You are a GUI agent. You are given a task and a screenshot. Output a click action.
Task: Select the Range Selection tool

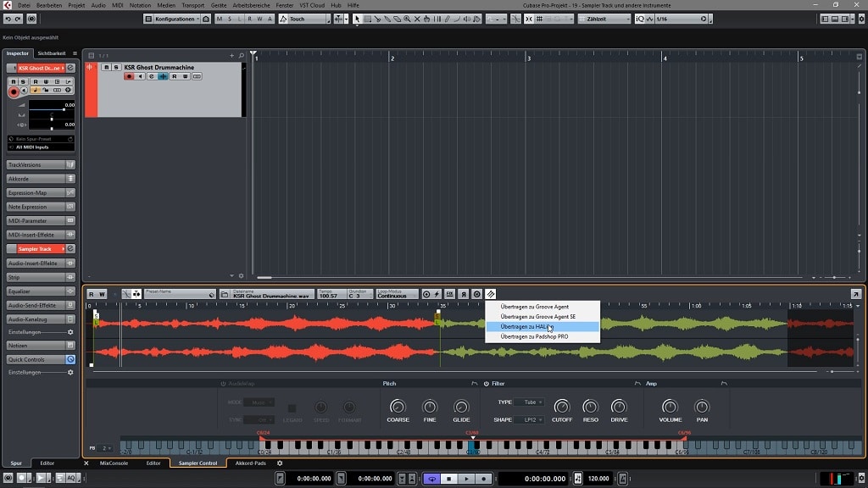tap(367, 19)
